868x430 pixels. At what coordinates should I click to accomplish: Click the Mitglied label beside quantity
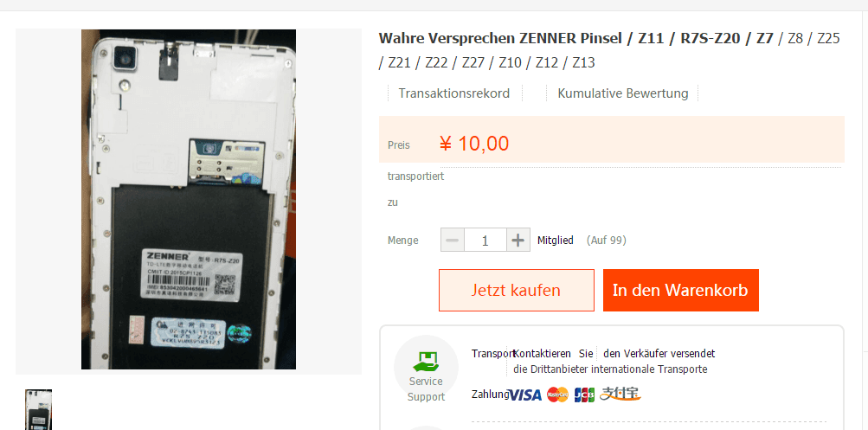coord(556,241)
